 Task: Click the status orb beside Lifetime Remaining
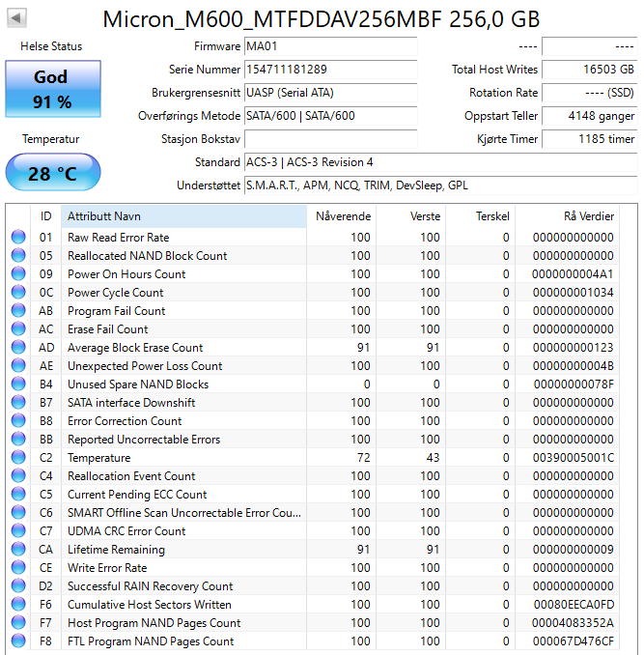(17, 550)
